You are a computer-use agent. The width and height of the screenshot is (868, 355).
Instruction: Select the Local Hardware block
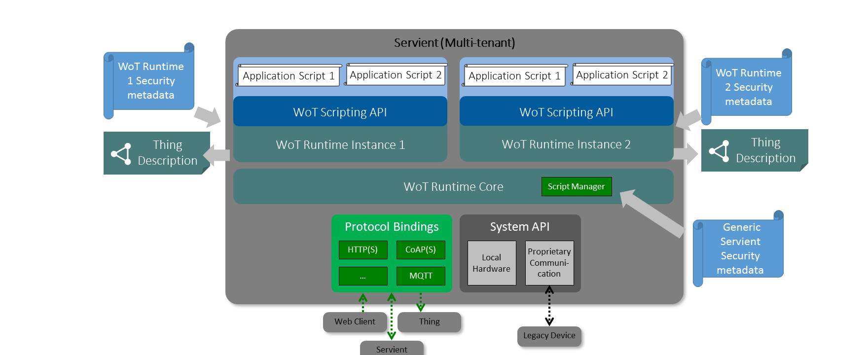(x=491, y=263)
